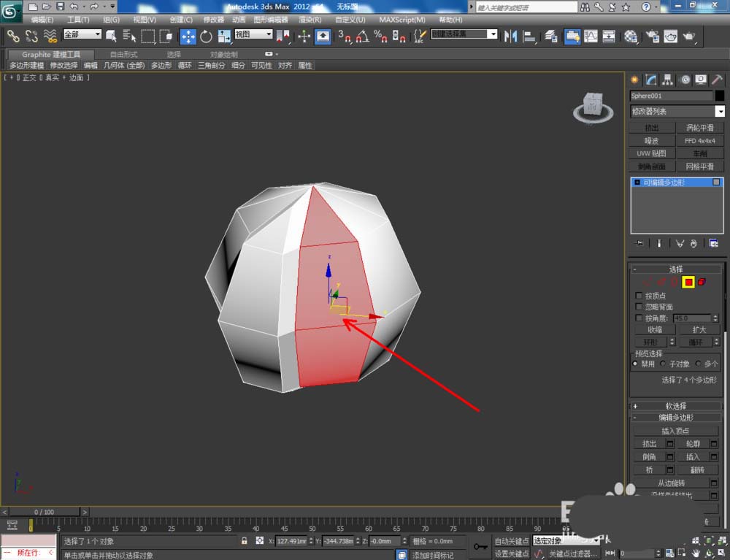
Task: Open the 渲染(R) menu
Action: tap(309, 20)
